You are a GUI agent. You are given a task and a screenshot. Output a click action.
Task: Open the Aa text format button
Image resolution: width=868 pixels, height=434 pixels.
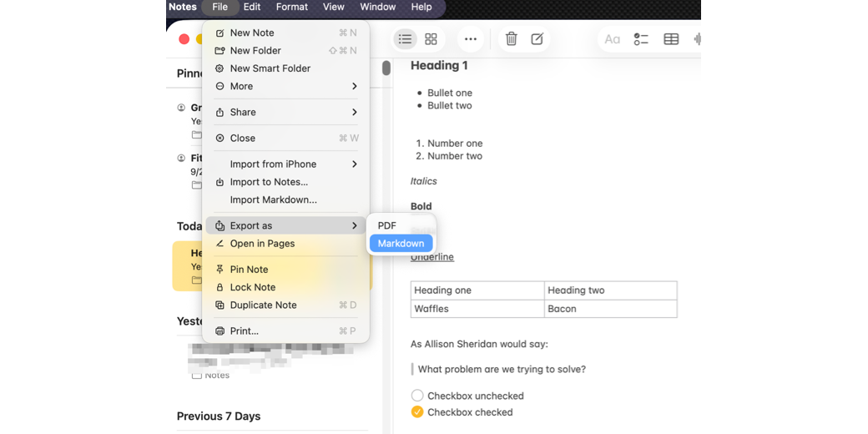613,38
